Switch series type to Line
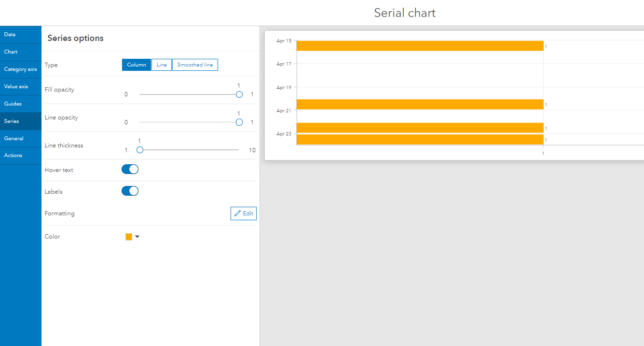The height and width of the screenshot is (346, 644). point(161,64)
